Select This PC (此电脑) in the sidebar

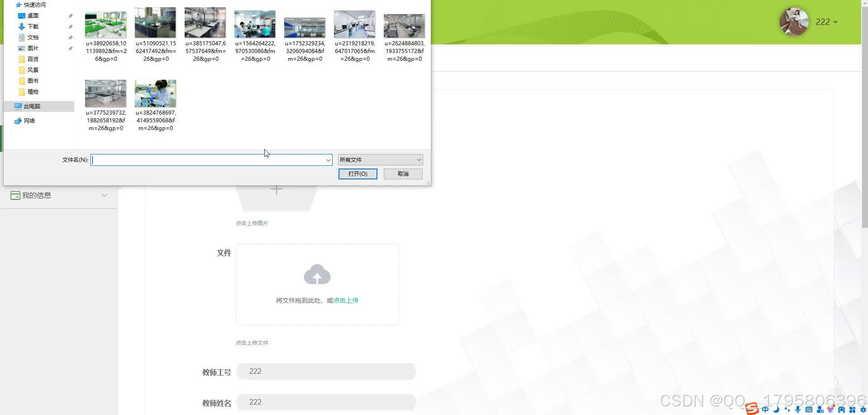click(x=38, y=106)
